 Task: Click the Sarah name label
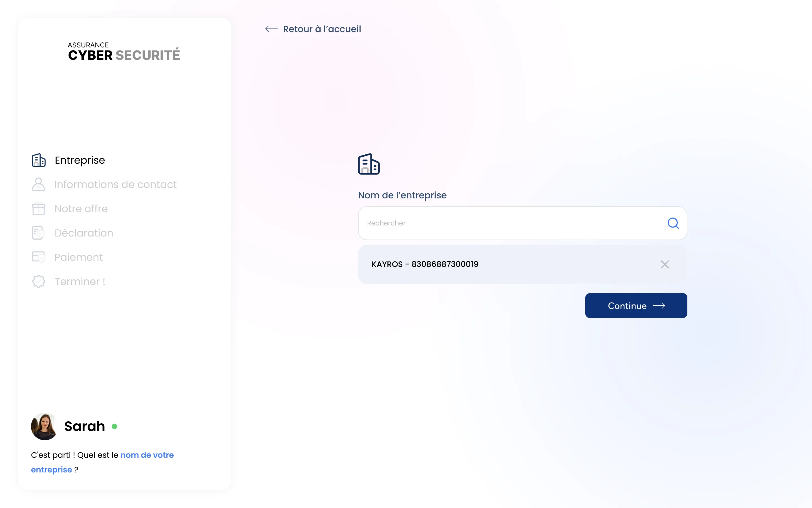tap(85, 426)
